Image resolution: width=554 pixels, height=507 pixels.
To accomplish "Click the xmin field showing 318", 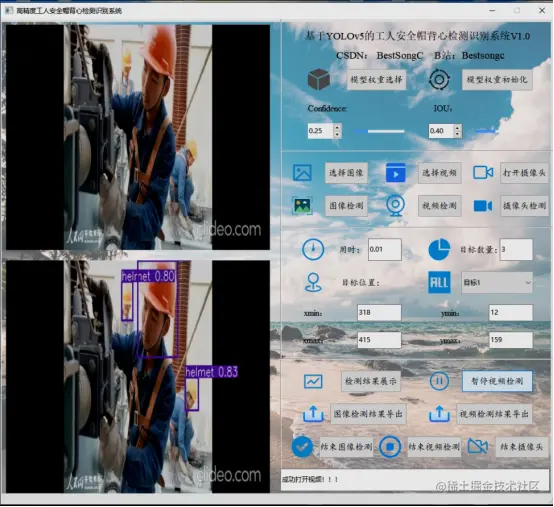I will (x=379, y=312).
